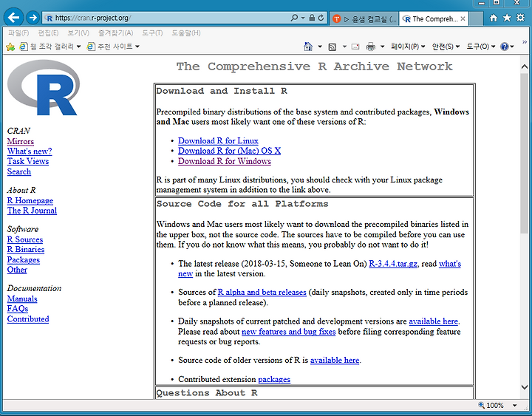Open the 즐겨찾기(A) menu
This screenshot has height=416, width=532.
coord(116,33)
